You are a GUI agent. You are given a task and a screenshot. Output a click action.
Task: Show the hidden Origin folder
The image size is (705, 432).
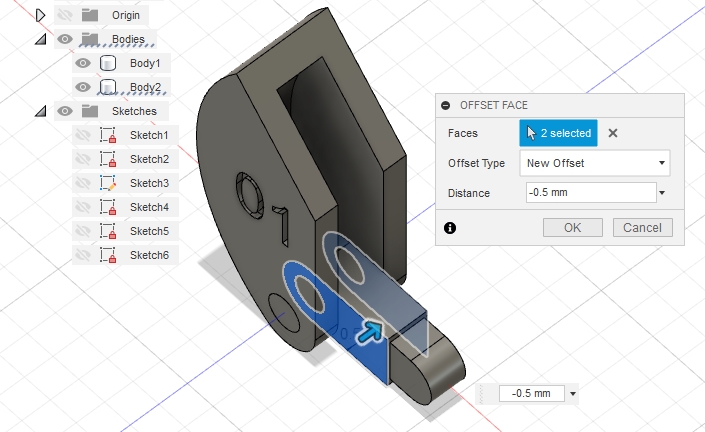pyautogui.click(x=65, y=15)
